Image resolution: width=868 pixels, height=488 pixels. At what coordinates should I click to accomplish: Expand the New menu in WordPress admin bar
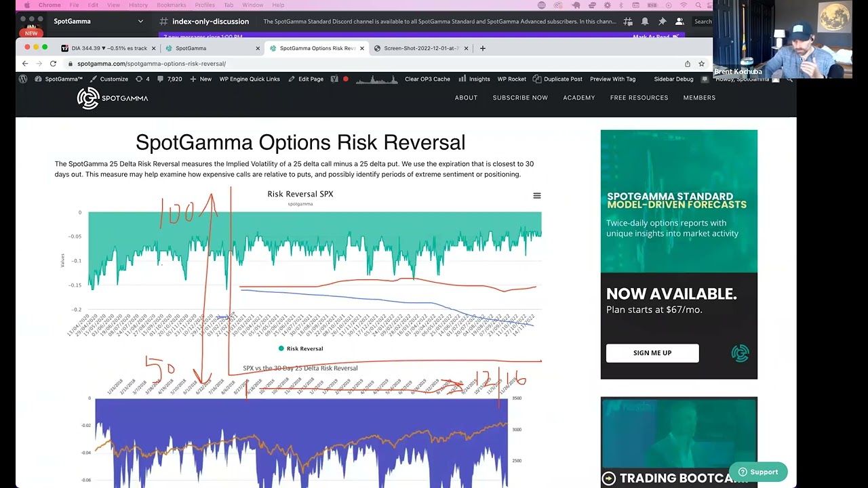point(201,79)
